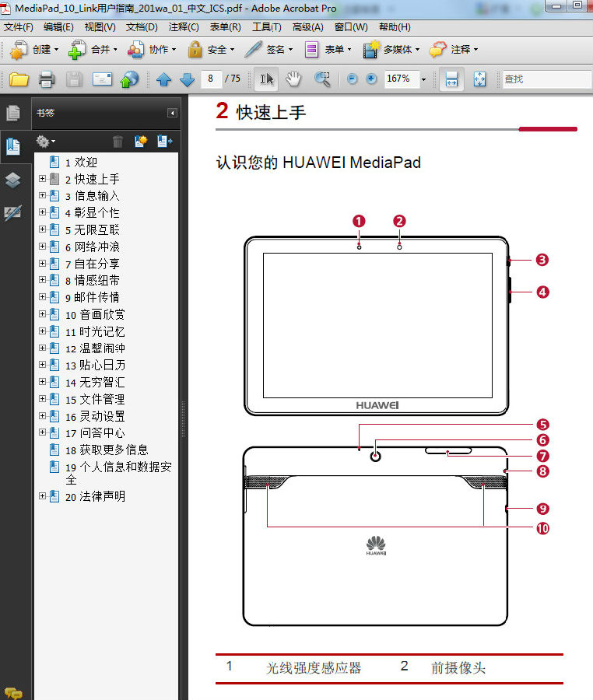Open the 视图(V) menu
593x700 pixels.
click(100, 27)
